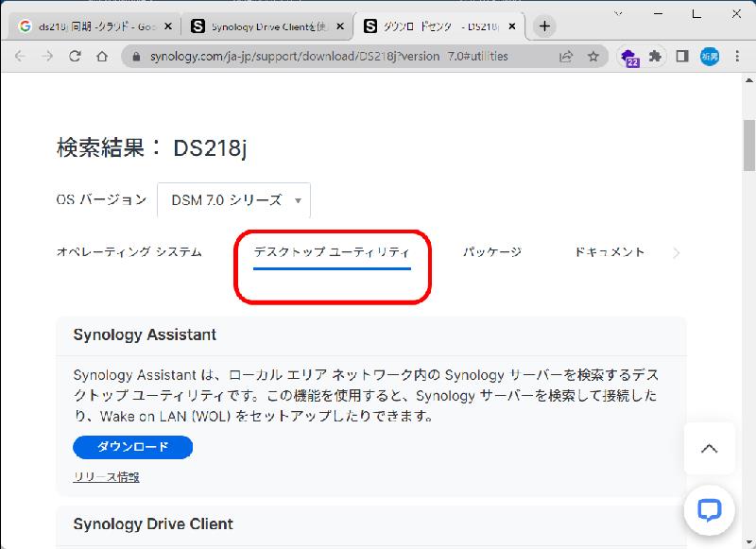Viewport: 756px width, 549px height.
Task: Close the Synology Drive Client tab
Action: point(340,26)
